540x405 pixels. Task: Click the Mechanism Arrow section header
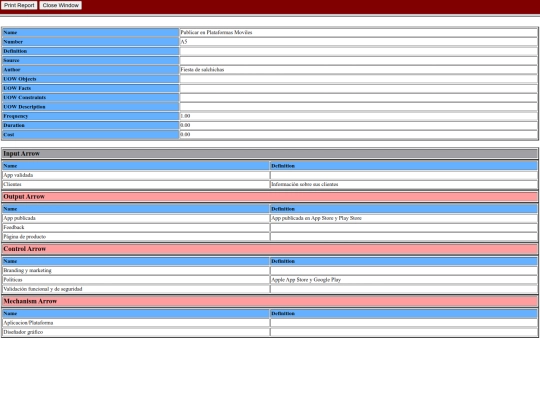click(x=270, y=301)
